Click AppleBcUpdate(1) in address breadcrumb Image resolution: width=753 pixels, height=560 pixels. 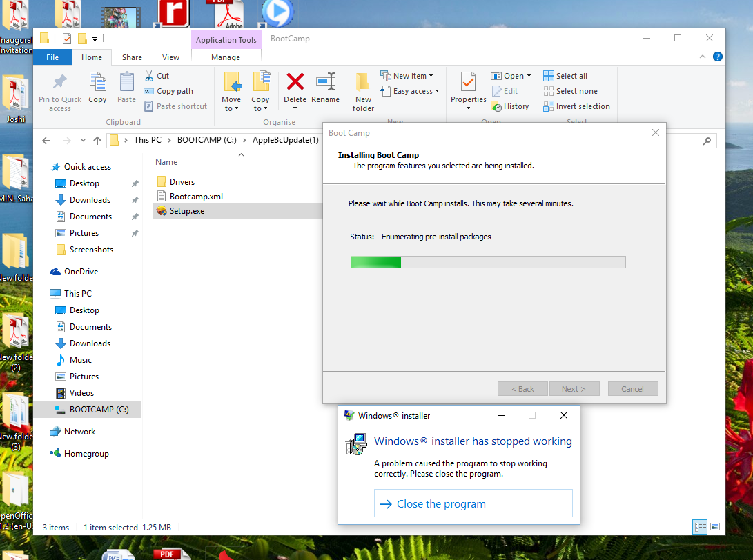tap(285, 140)
